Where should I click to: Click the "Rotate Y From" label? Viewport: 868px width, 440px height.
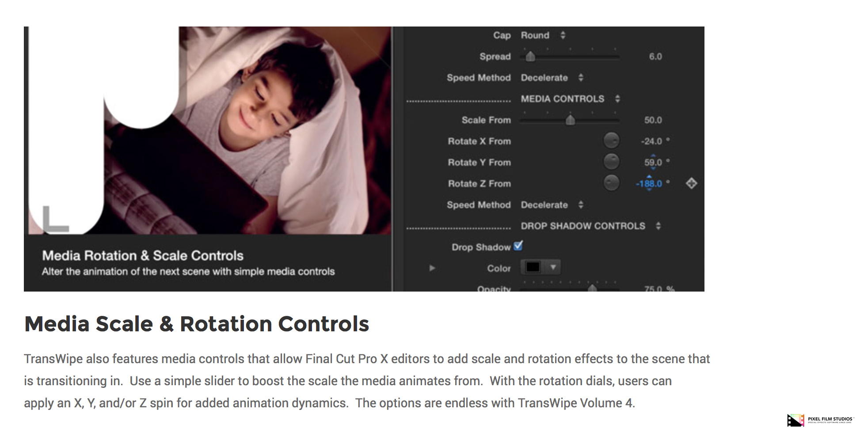tap(479, 163)
